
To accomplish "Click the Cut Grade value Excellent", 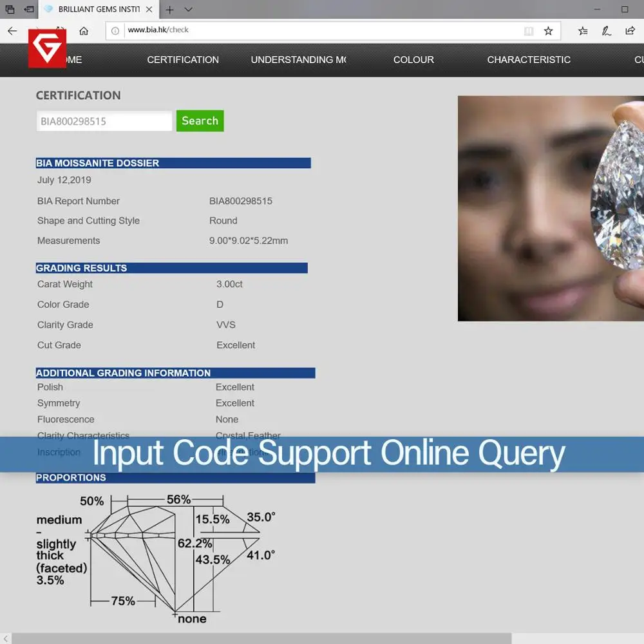I will (x=236, y=345).
